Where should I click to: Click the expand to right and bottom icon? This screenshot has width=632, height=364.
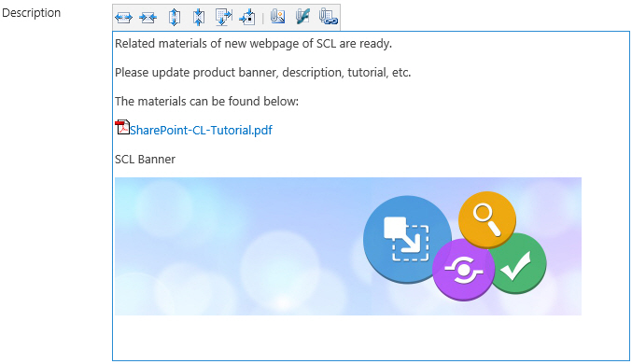(223, 18)
